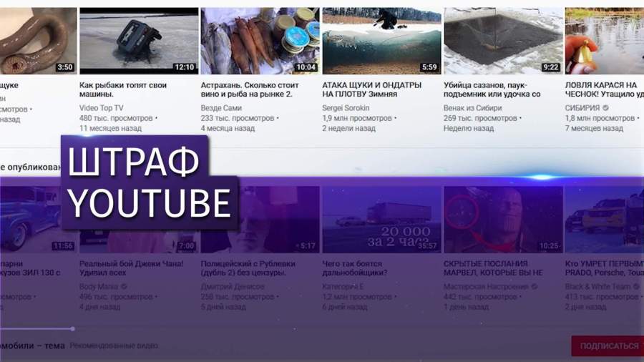The height and width of the screenshot is (362, 644).
Task: Visit the Sergei Sorokin channel
Action: [346, 108]
